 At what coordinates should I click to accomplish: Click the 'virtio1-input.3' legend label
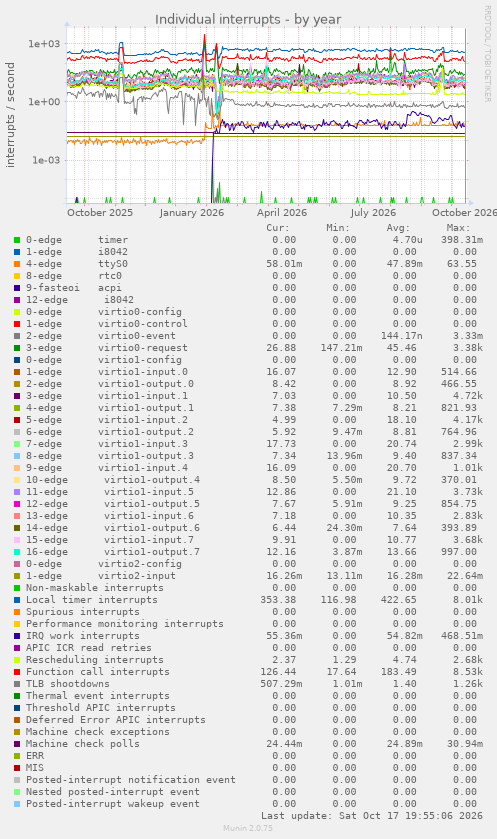(143, 444)
